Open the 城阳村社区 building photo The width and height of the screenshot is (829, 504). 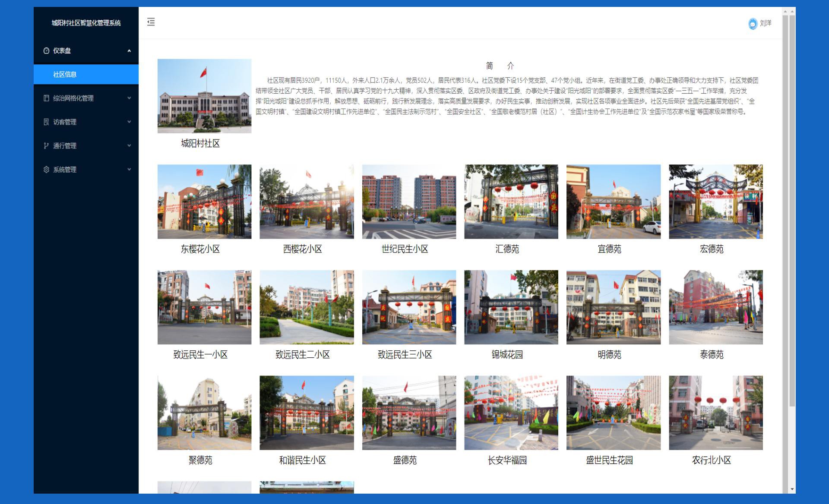click(204, 96)
